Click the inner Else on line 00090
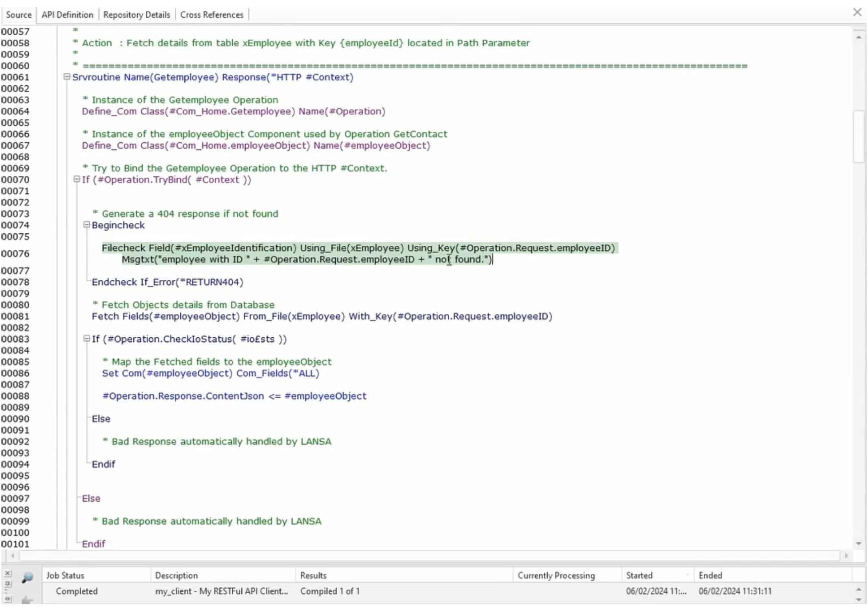This screenshot has height=607, width=868. point(101,419)
